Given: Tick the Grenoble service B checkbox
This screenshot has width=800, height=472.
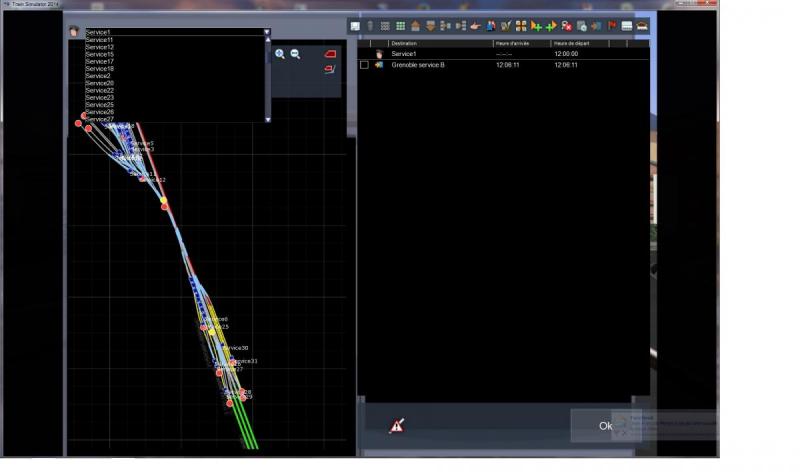Looking at the screenshot, I should pyautogui.click(x=364, y=65).
